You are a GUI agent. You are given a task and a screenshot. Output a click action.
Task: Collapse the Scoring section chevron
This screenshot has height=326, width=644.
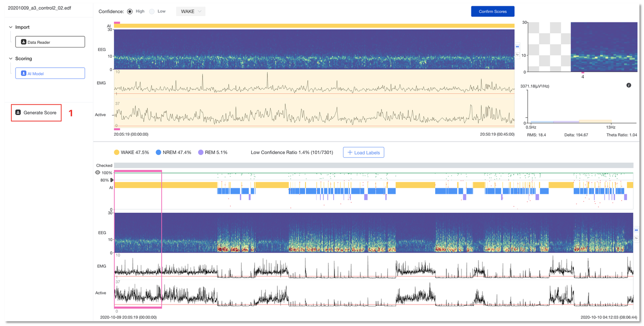coord(11,59)
